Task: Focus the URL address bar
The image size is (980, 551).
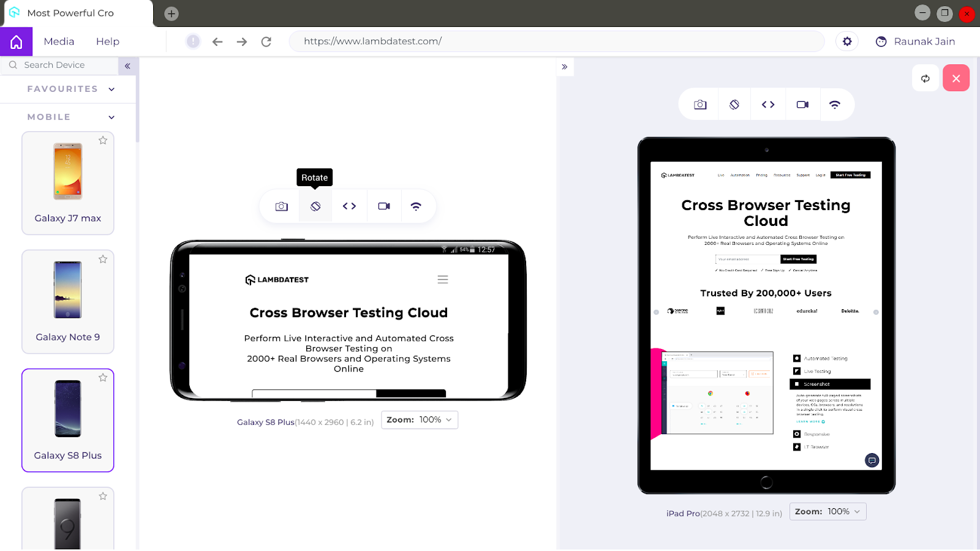Action: (x=557, y=42)
